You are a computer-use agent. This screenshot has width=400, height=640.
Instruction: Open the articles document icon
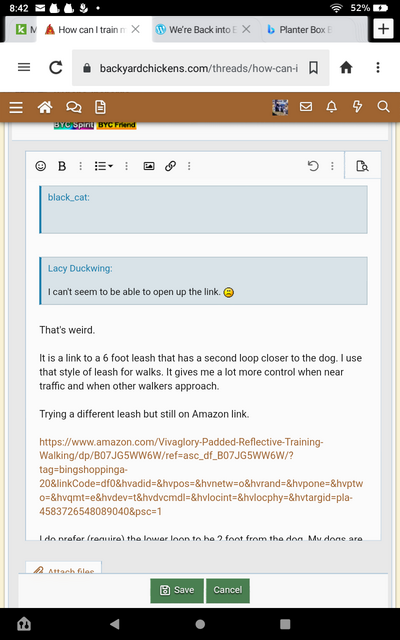point(100,107)
